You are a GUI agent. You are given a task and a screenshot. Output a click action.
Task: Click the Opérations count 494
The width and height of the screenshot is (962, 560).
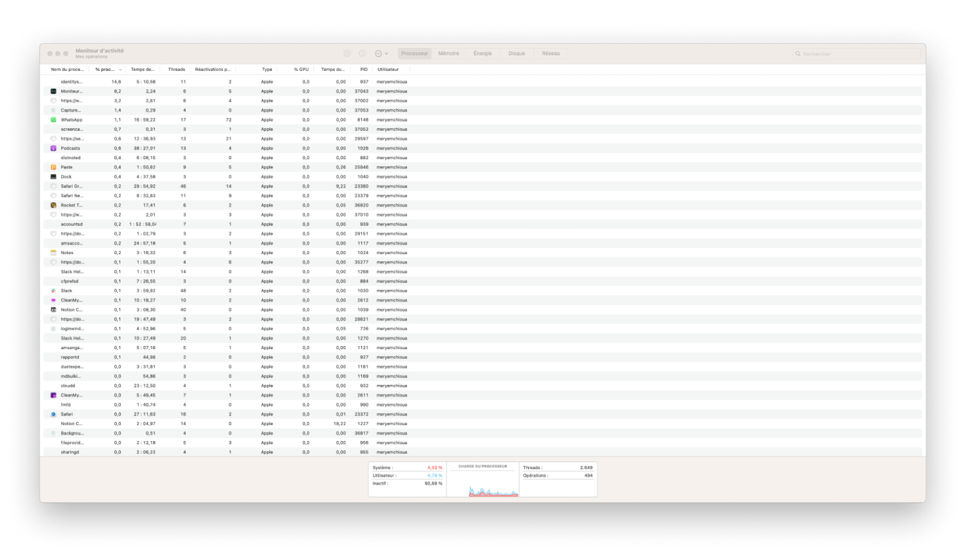(x=589, y=476)
